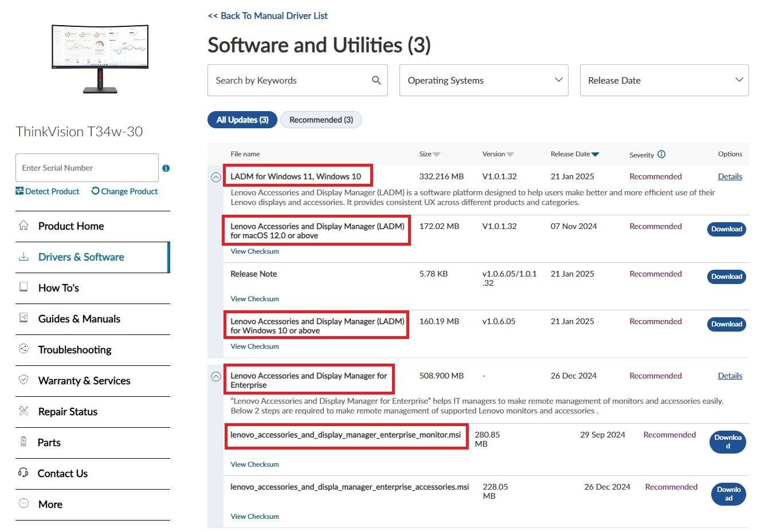Click the Enter Serial Number field

tap(87, 168)
